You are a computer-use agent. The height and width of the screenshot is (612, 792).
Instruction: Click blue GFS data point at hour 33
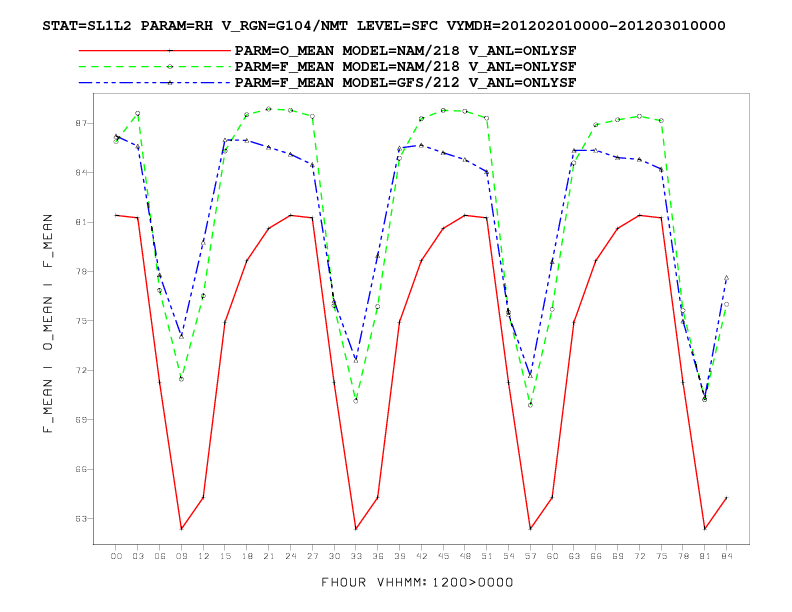coord(356,361)
